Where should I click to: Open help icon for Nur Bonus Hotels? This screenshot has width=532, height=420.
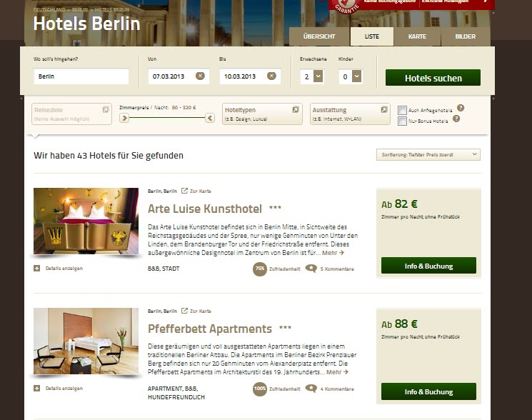456,119
